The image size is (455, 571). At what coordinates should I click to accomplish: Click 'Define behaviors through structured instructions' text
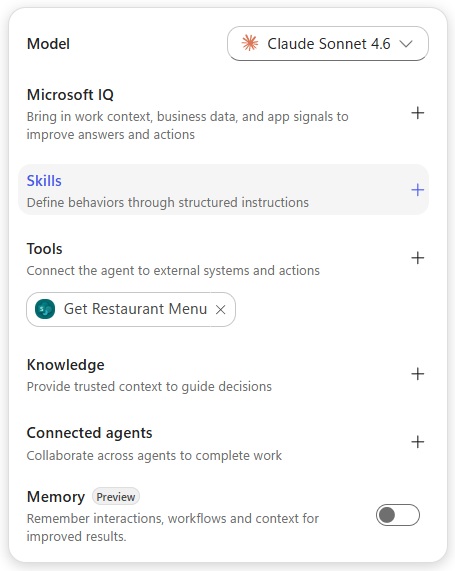(168, 202)
